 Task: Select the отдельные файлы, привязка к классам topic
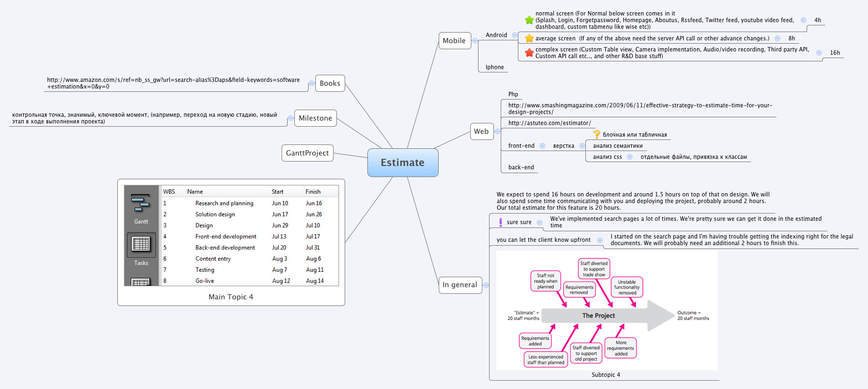(x=694, y=157)
